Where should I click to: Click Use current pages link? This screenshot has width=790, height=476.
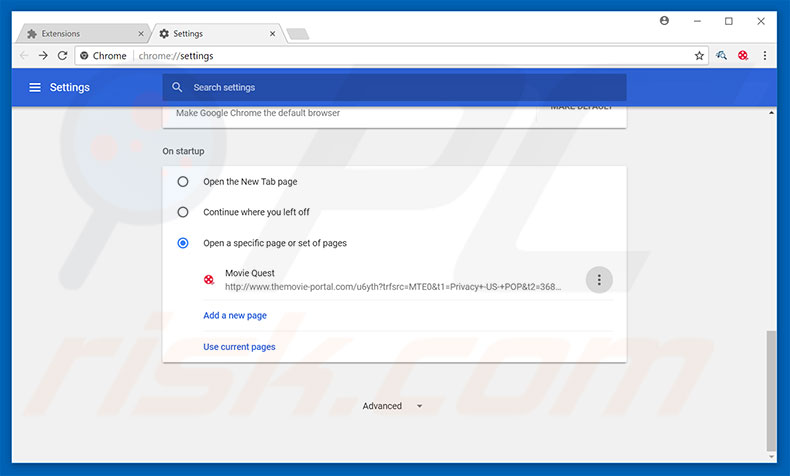tap(239, 347)
